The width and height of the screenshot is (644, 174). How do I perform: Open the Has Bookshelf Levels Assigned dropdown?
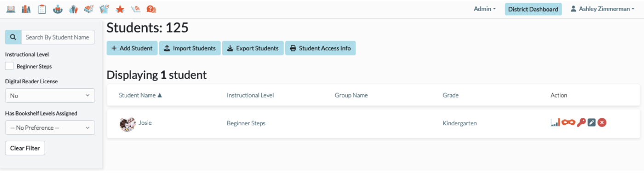pyautogui.click(x=50, y=128)
